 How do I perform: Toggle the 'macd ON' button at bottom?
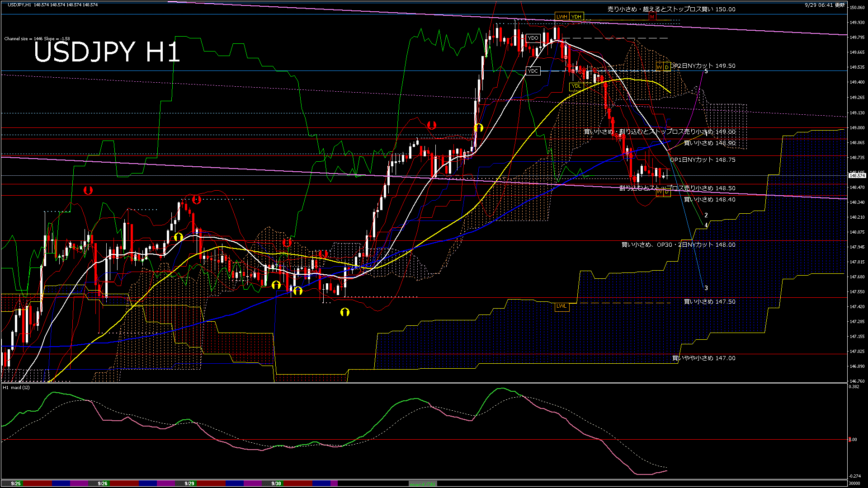pyautogui.click(x=423, y=483)
